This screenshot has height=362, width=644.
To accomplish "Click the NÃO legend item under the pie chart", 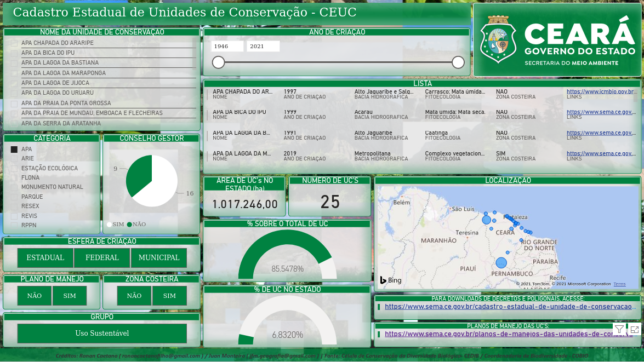I will pyautogui.click(x=136, y=225).
